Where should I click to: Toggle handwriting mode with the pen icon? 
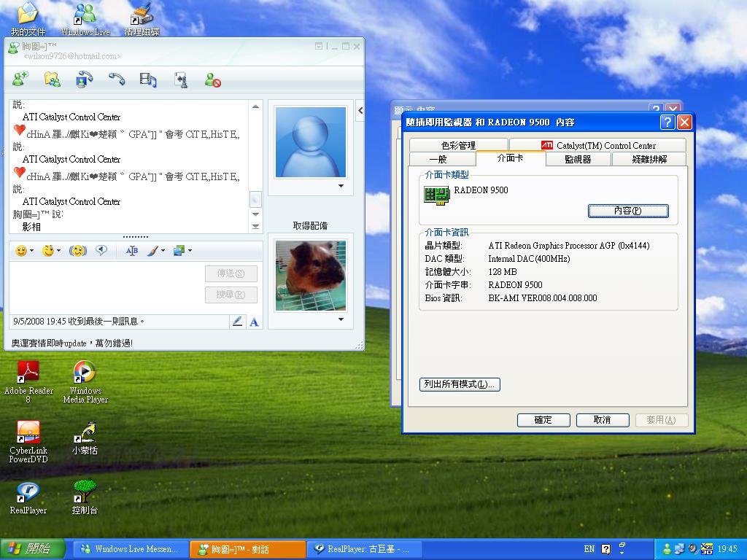click(237, 322)
